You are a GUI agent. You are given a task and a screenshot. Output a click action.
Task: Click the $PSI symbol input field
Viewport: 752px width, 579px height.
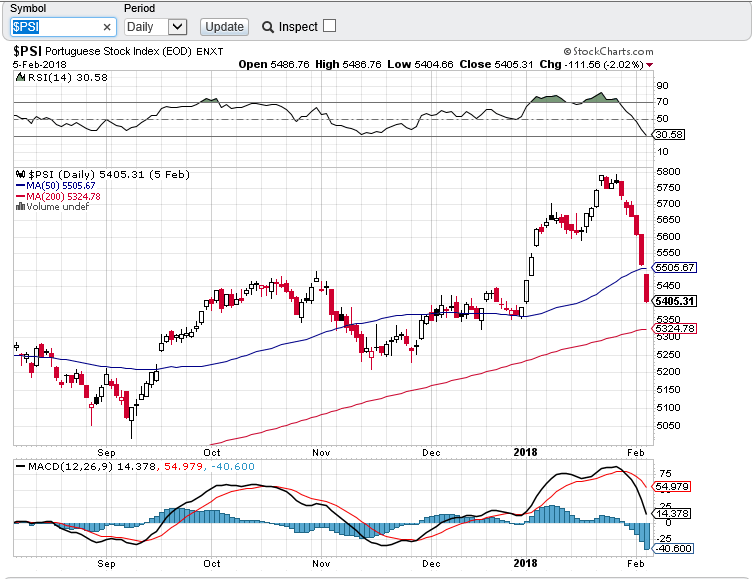[x=63, y=27]
